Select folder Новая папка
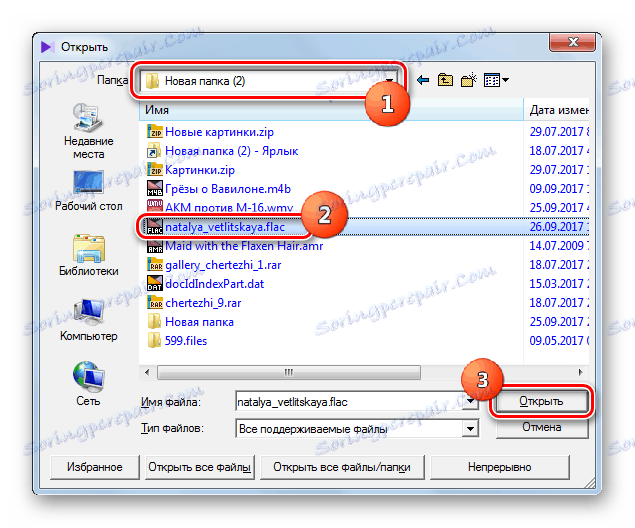Image resolution: width=635 pixels, height=528 pixels. point(199,322)
